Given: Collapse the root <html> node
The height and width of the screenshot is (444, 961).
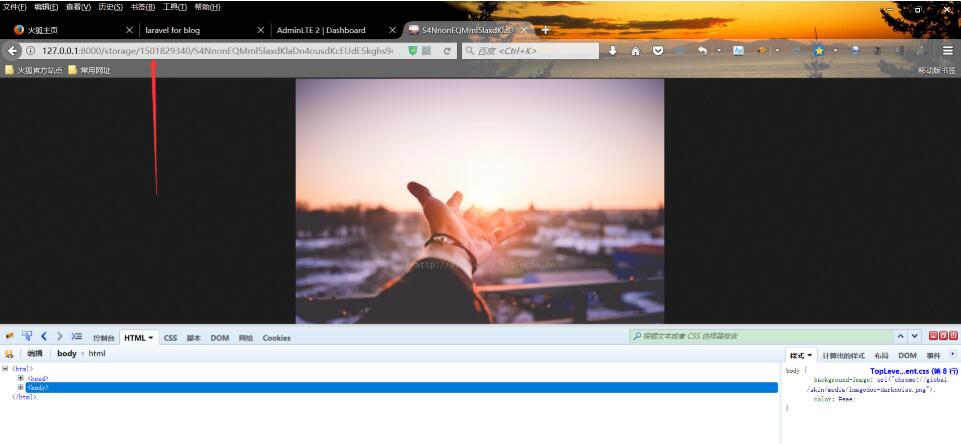Looking at the screenshot, I should [x=6, y=369].
